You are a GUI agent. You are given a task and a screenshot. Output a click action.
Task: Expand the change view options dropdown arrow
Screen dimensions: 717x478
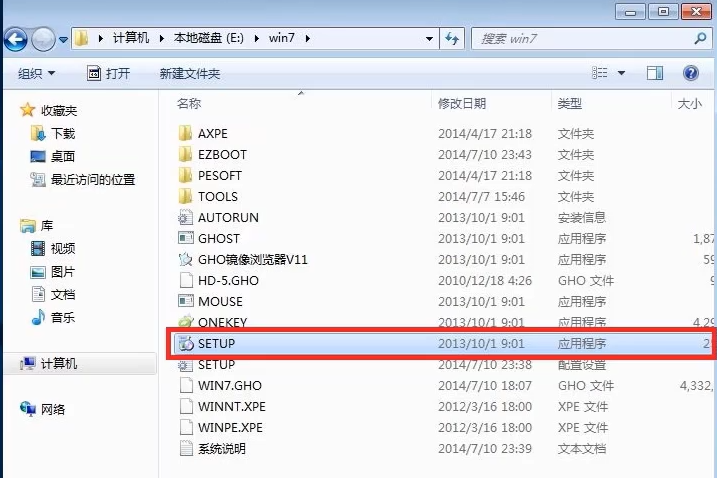(x=621, y=73)
